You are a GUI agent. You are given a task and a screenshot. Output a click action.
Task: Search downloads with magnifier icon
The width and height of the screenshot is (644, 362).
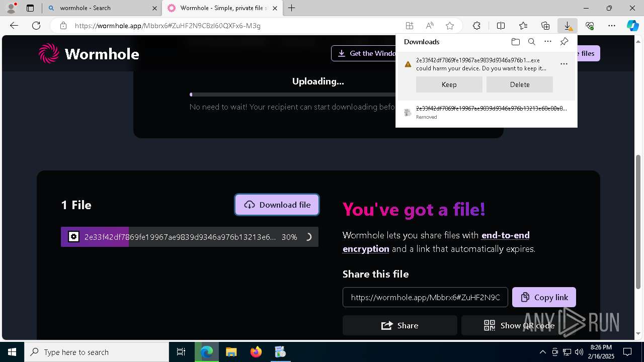pos(531,42)
